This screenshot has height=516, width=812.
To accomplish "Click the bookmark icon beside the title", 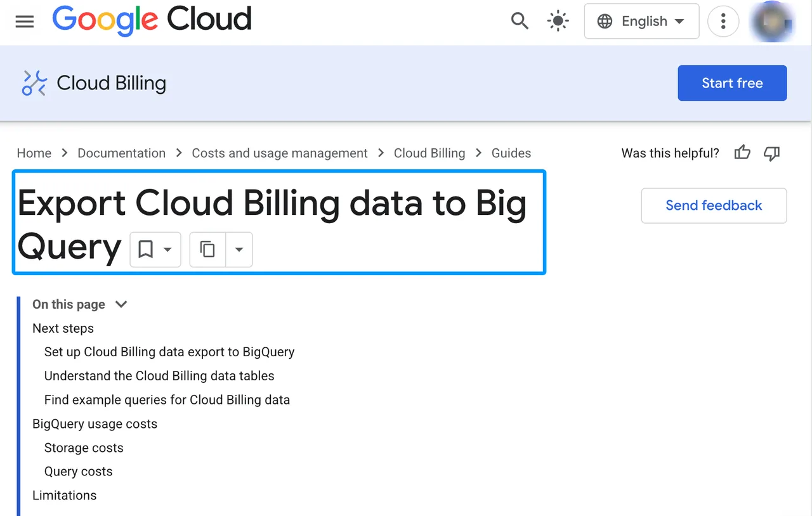I will 146,249.
